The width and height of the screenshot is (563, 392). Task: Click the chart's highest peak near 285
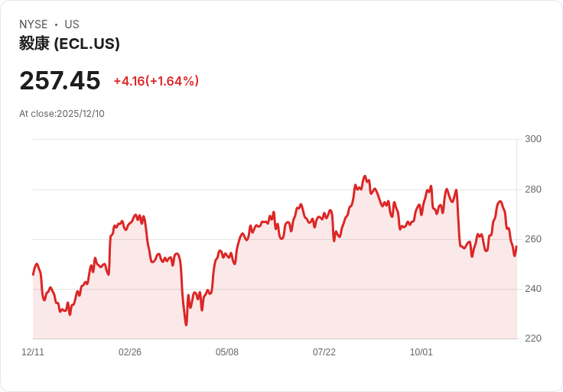[x=365, y=176]
